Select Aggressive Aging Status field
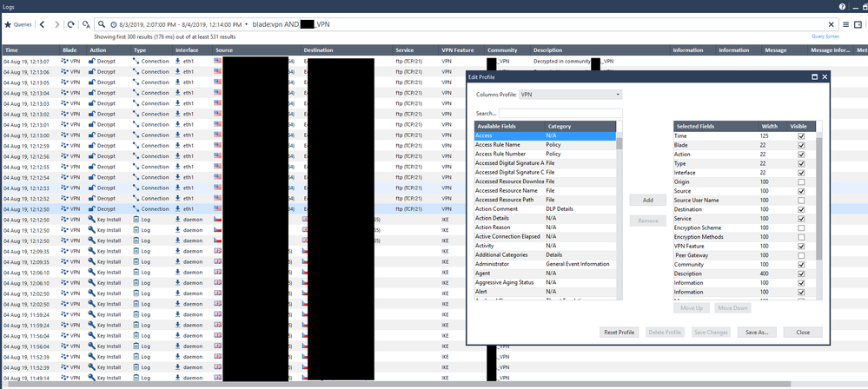The height and width of the screenshot is (389, 868). click(x=546, y=282)
